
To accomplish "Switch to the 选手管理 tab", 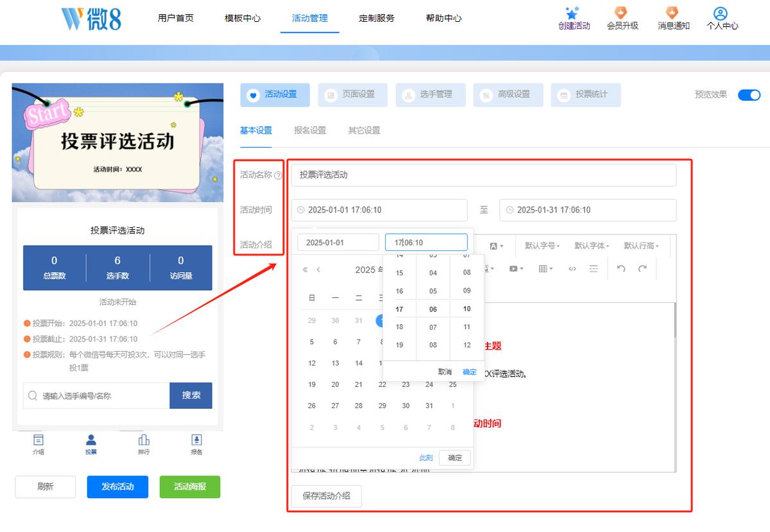I will tap(430, 95).
